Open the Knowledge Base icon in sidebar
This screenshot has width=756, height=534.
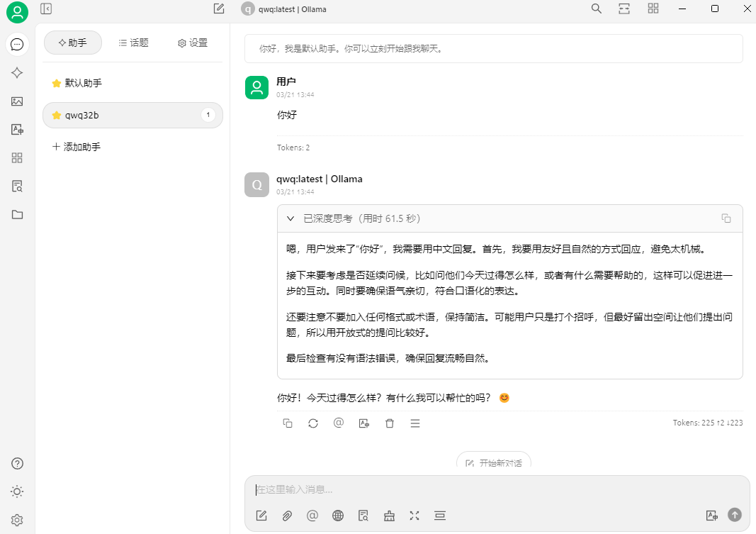pyautogui.click(x=17, y=187)
